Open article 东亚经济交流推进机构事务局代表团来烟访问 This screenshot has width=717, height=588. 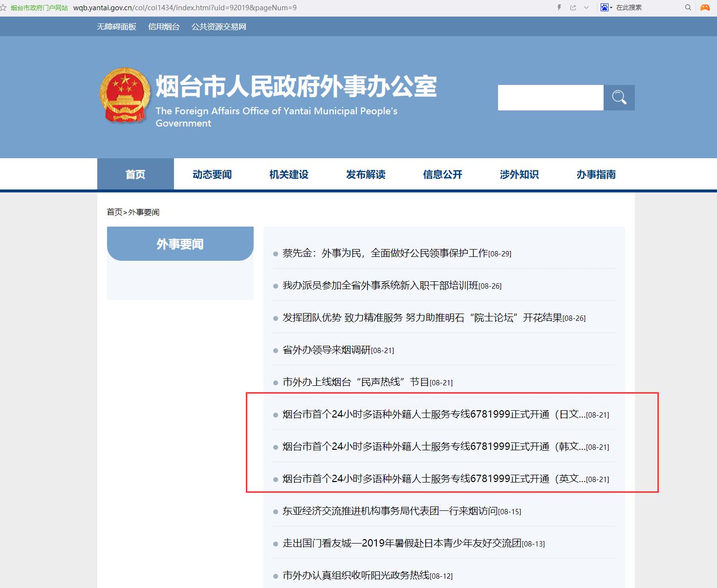click(390, 511)
